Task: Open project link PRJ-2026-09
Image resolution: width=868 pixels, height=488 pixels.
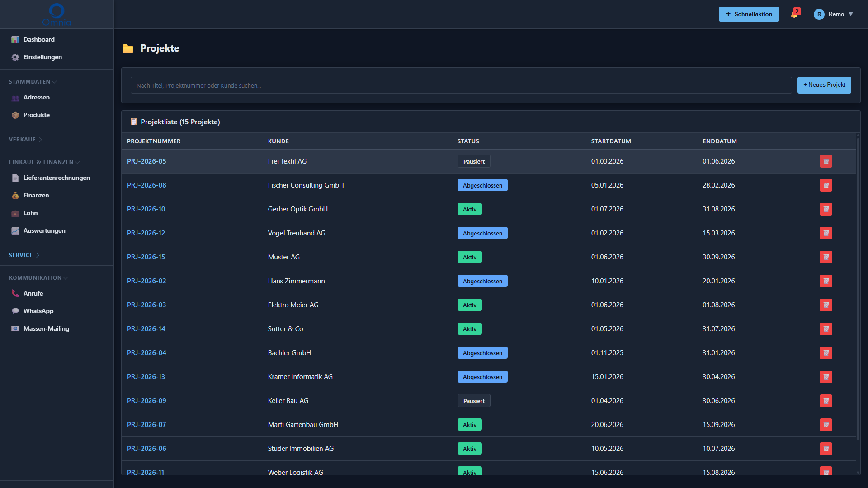Action: 146,401
